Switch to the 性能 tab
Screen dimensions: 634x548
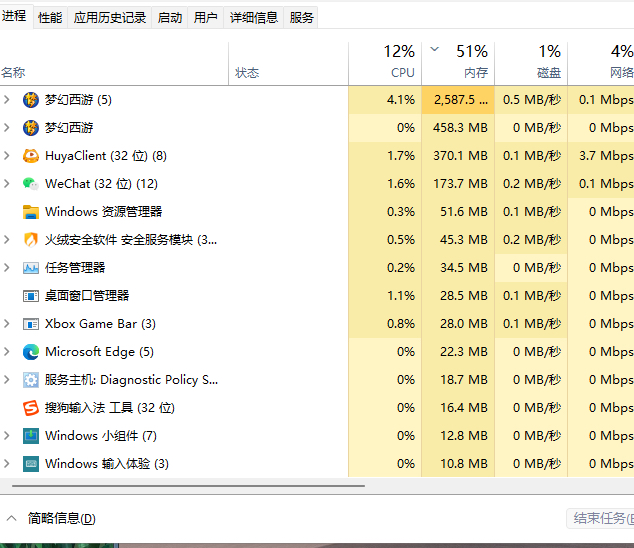50,17
